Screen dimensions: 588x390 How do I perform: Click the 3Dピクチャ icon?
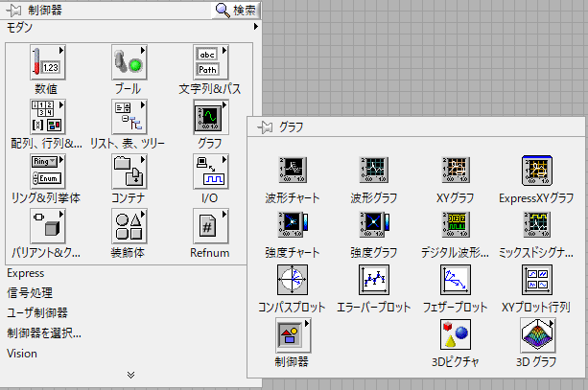click(x=455, y=335)
